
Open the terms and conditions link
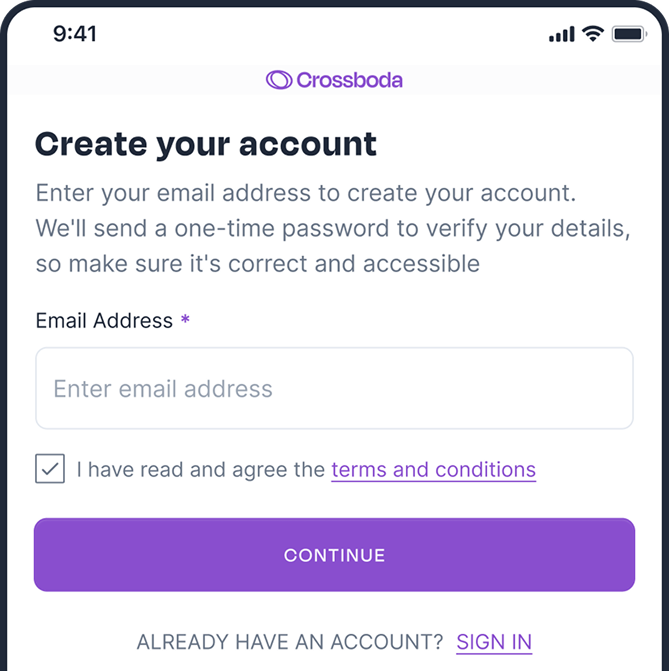[433, 470]
